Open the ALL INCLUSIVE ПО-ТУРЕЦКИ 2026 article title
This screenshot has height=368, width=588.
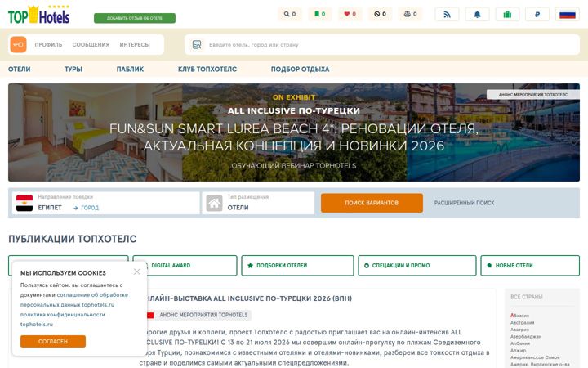click(x=248, y=298)
